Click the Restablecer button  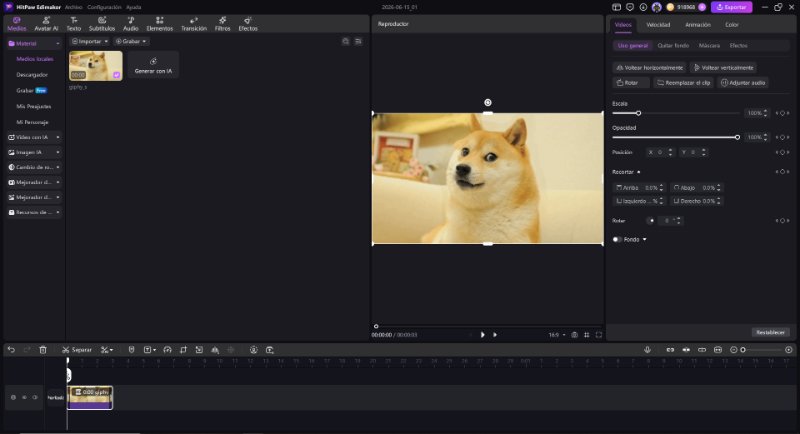pyautogui.click(x=770, y=333)
